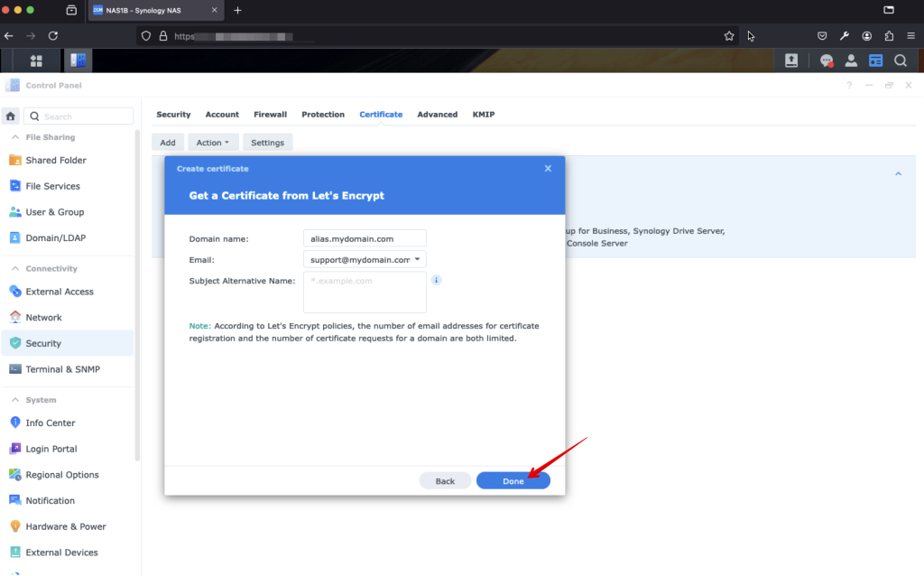Click the Subject Alternative Name text area
The width and height of the screenshot is (924, 576).
coord(365,293)
